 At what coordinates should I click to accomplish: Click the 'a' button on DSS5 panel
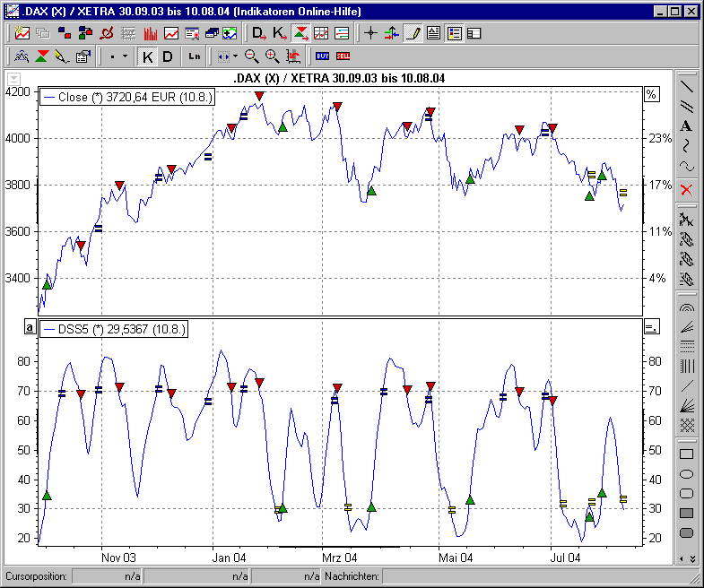30,327
